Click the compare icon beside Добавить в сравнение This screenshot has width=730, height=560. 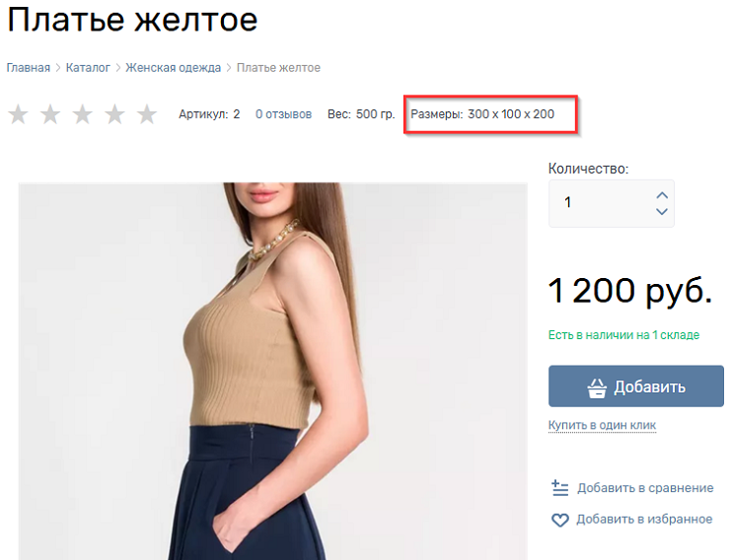pyautogui.click(x=560, y=488)
